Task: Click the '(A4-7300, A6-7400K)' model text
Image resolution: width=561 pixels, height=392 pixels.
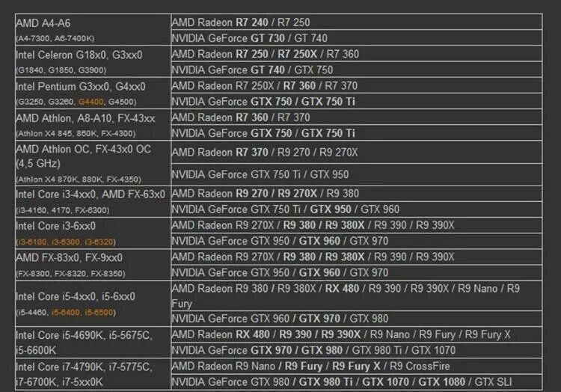Action: [55, 39]
